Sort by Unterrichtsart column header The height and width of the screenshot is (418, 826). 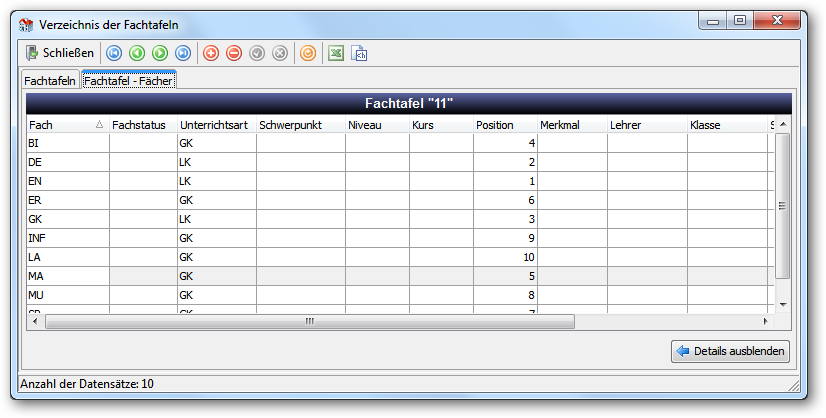pyautogui.click(x=217, y=125)
